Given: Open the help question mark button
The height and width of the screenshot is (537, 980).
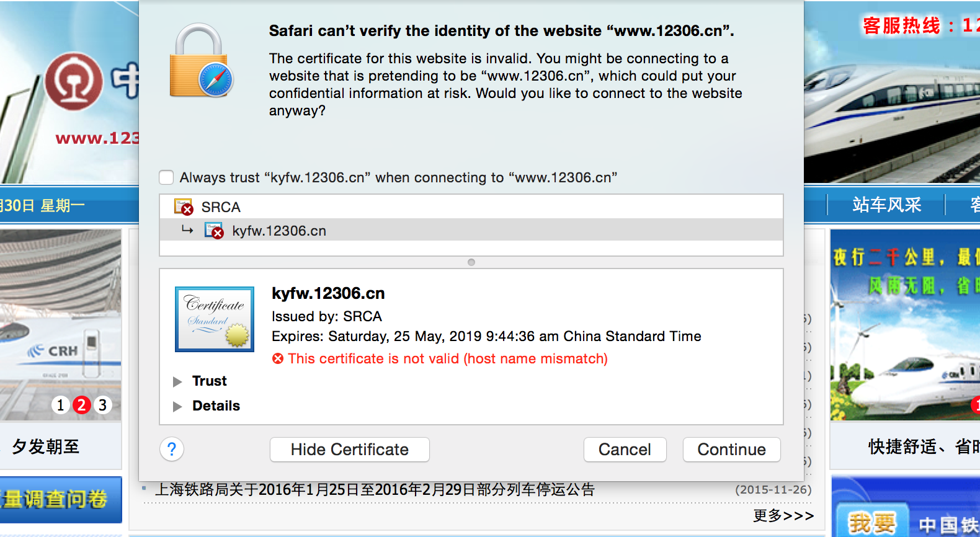Looking at the screenshot, I should [x=172, y=449].
